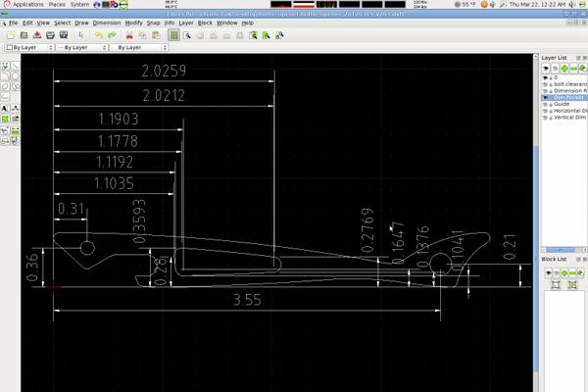This screenshot has height=392, width=588.
Task: Open the View menu
Action: [43, 23]
